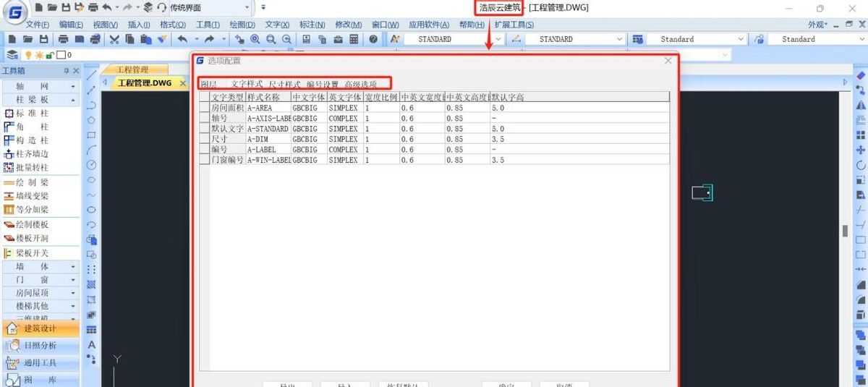Open 建筑设计 toolbox category
The width and height of the screenshot is (868, 387).
tap(40, 328)
